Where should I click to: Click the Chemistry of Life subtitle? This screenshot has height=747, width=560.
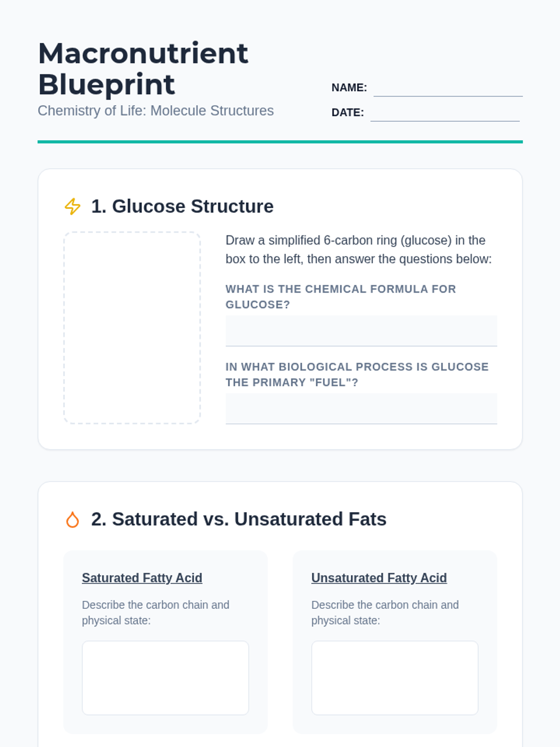coord(155,111)
